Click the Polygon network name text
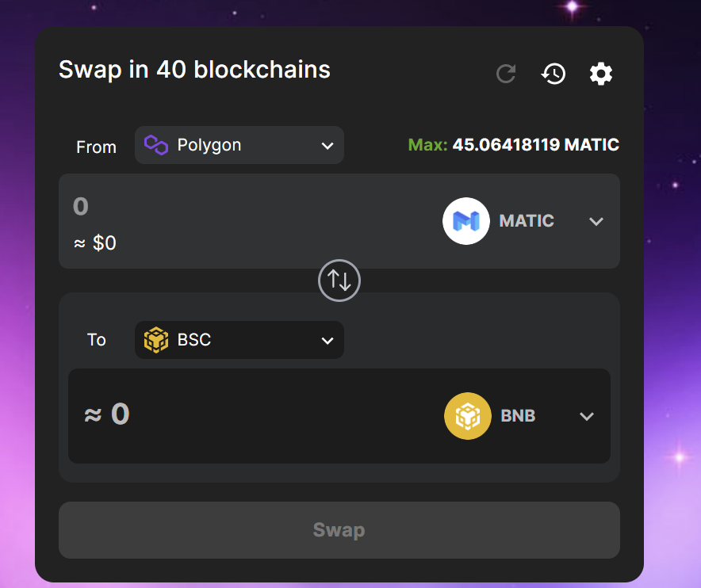Screen dimensions: 701x588 click(x=209, y=145)
